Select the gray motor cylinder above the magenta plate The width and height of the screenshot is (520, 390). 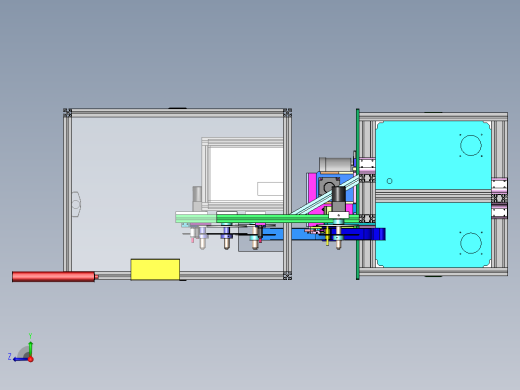[x=335, y=164]
